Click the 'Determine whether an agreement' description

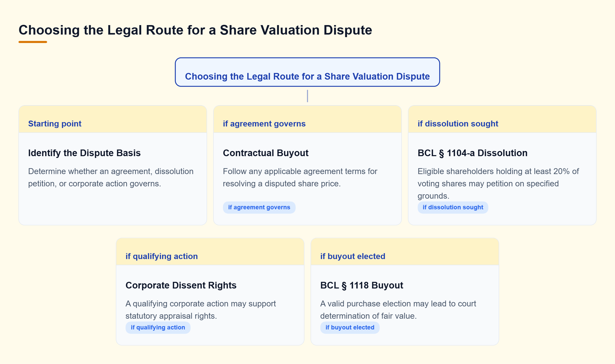click(111, 177)
